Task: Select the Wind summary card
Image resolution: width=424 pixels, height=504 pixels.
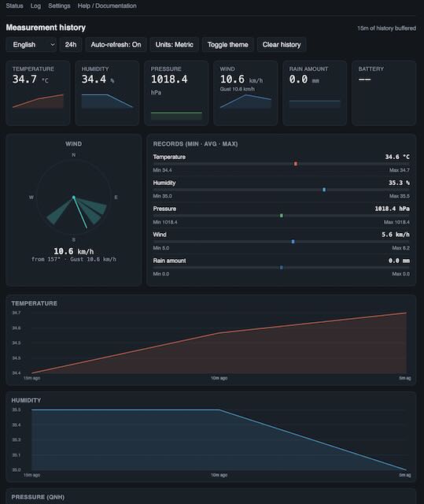Action: [245, 93]
